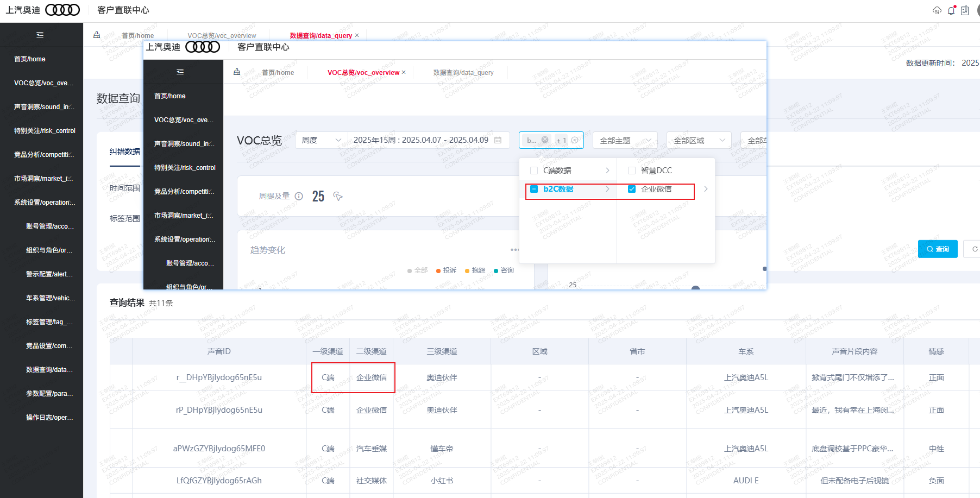Click the magnifier 查询 search button

(938, 249)
